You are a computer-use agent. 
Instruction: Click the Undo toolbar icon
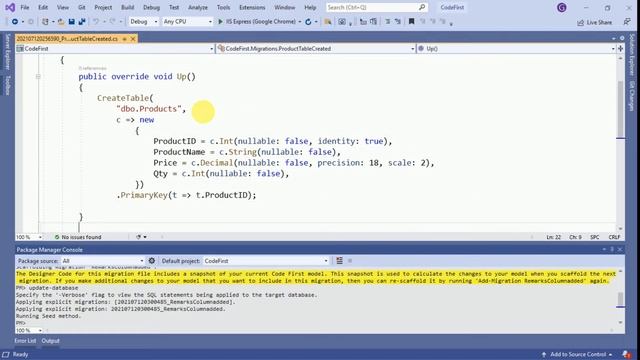click(x=96, y=22)
